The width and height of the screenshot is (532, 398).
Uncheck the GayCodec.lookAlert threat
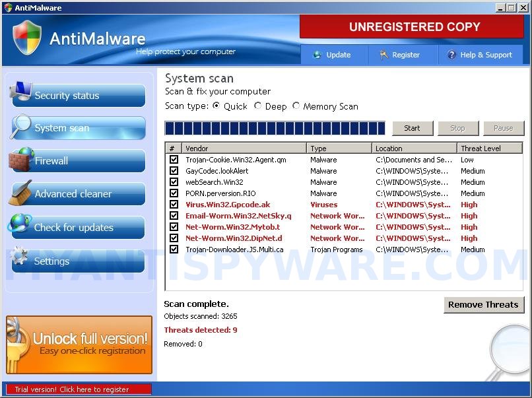pos(174,171)
